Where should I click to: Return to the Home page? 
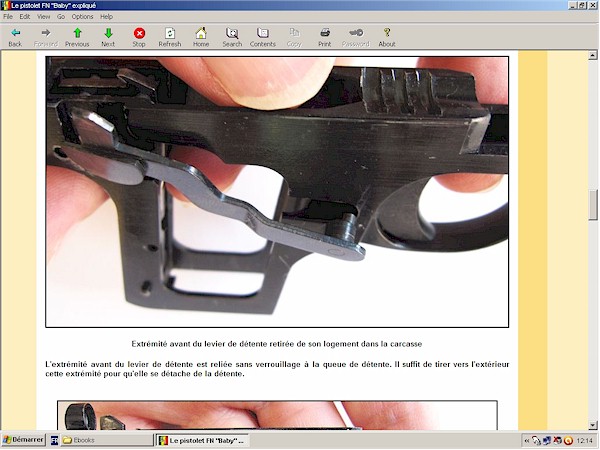coord(201,38)
